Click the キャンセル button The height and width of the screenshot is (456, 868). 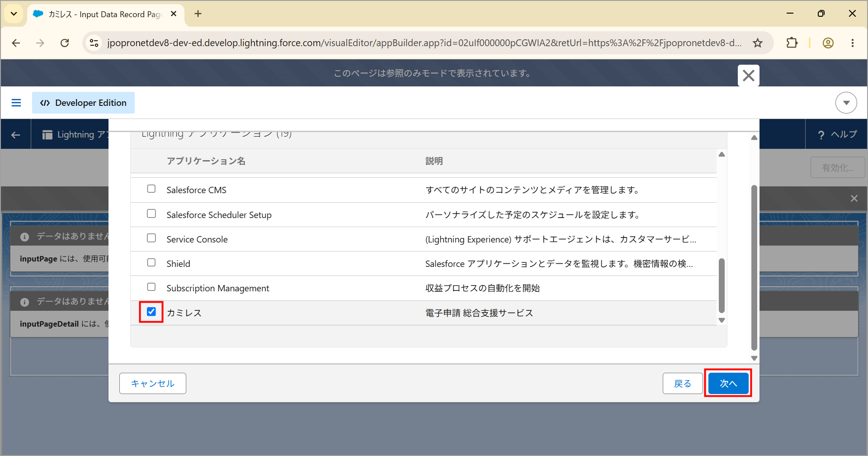tap(153, 383)
